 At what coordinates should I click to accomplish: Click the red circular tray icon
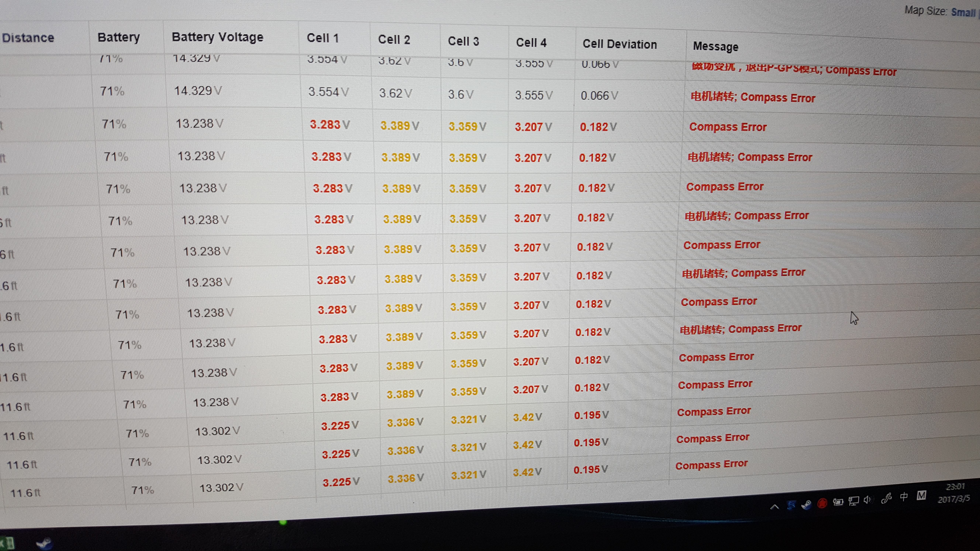coord(822,503)
